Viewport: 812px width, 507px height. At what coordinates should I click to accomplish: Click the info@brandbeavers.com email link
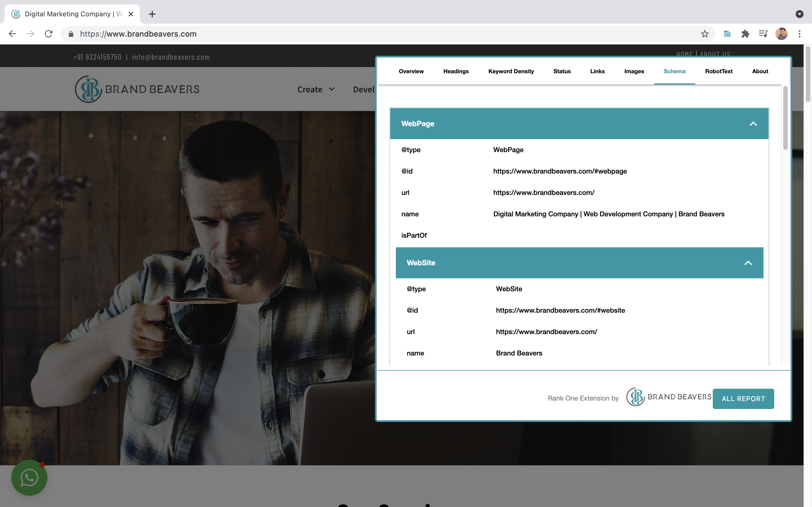pyautogui.click(x=171, y=57)
